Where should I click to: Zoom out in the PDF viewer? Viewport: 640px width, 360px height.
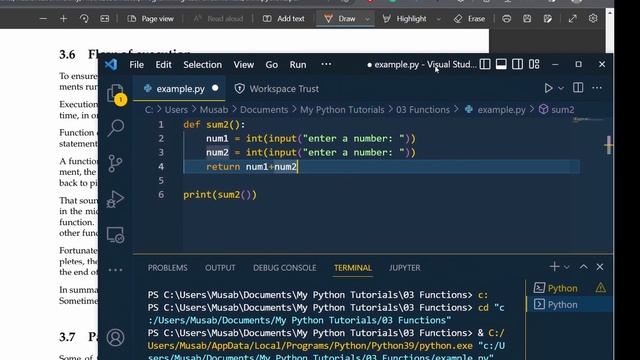[x=43, y=19]
